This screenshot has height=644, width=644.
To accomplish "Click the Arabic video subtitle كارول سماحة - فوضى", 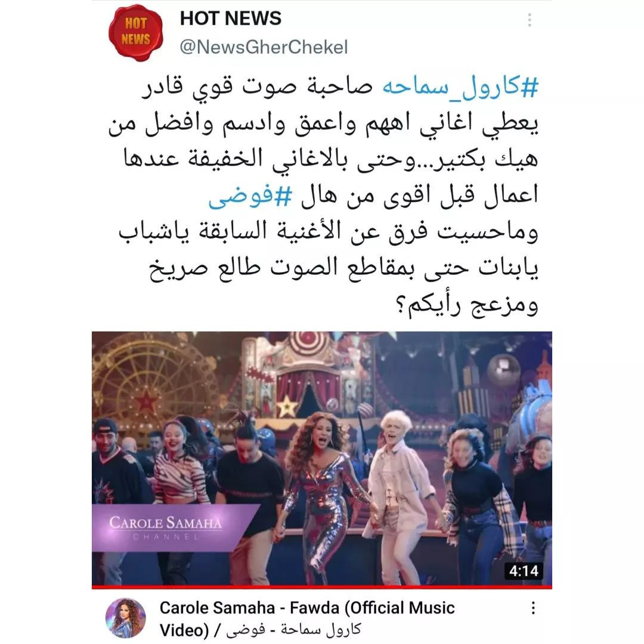I will [293, 630].
